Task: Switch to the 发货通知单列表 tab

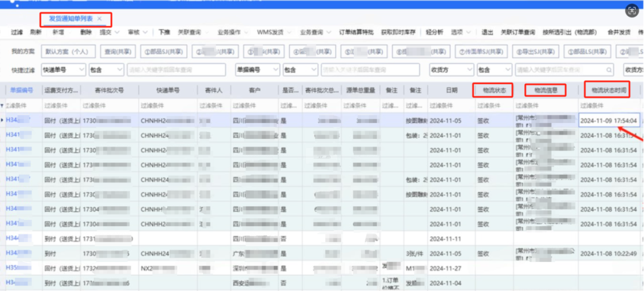Action: [70, 19]
